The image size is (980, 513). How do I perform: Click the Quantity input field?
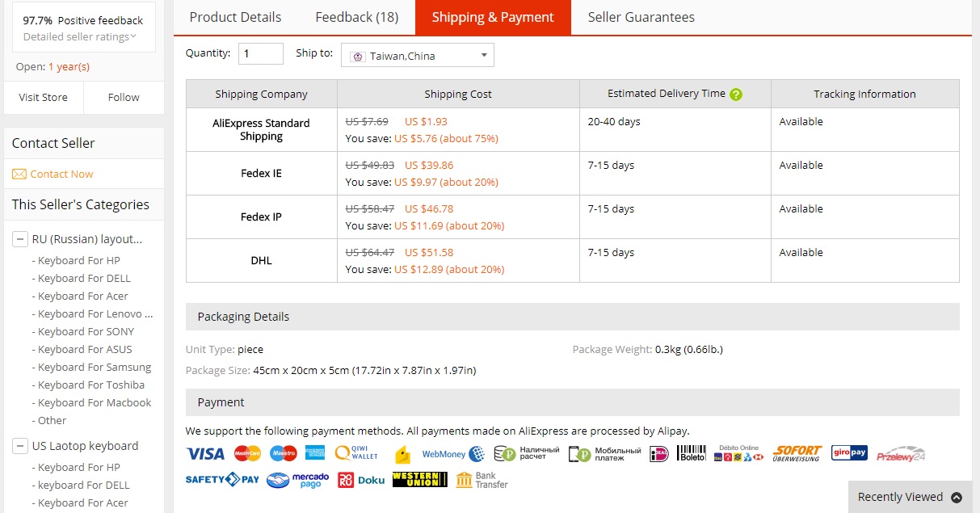point(260,54)
